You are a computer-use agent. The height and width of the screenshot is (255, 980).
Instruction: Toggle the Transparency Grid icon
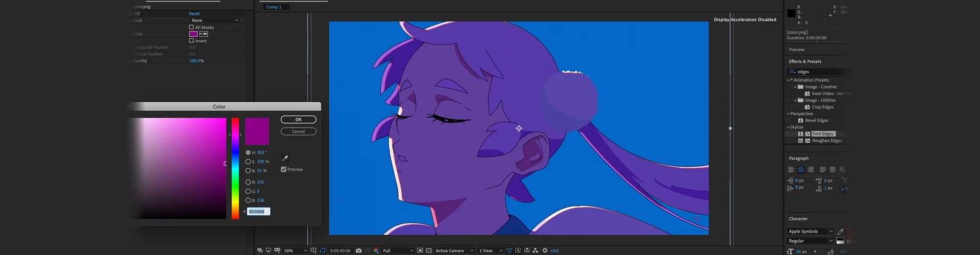429,250
